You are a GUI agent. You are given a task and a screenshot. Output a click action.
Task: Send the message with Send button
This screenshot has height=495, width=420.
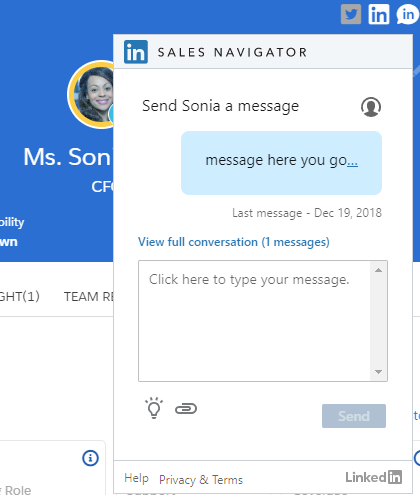[354, 416]
